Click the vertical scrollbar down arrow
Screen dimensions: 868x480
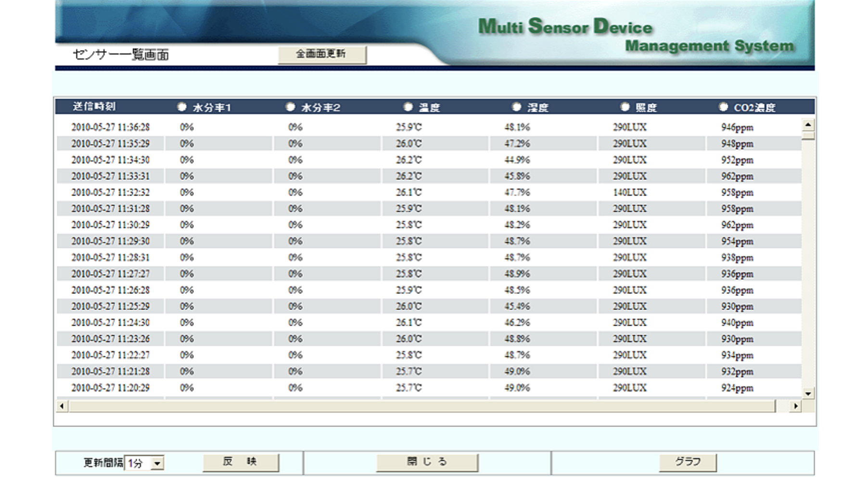[x=808, y=393]
